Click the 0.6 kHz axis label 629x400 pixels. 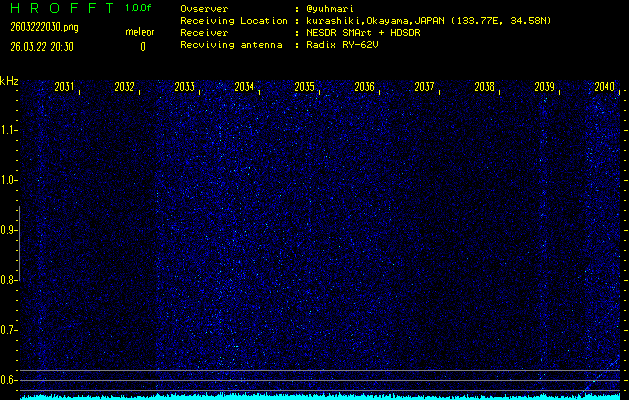8,380
